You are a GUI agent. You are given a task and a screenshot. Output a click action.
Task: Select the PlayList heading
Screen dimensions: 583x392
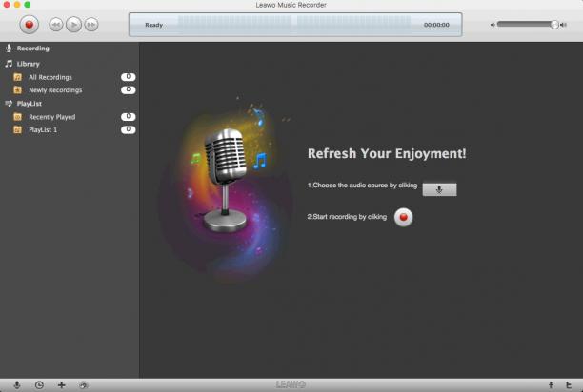point(29,104)
